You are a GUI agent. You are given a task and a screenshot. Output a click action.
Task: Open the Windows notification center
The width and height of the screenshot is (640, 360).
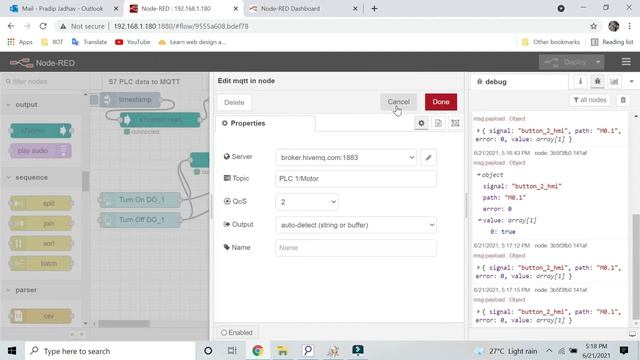(624, 351)
